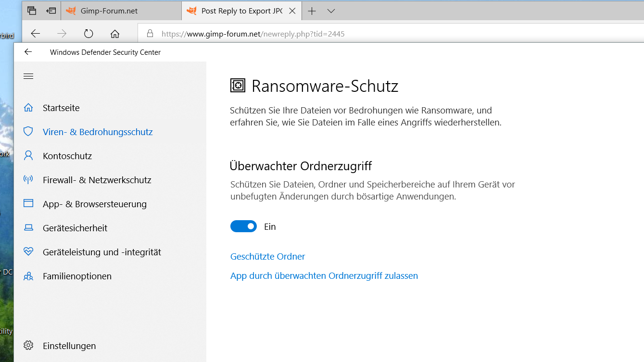This screenshot has width=644, height=362.
Task: Click the Viren- & Bedrohungsschutz shield icon
Action: pyautogui.click(x=28, y=132)
